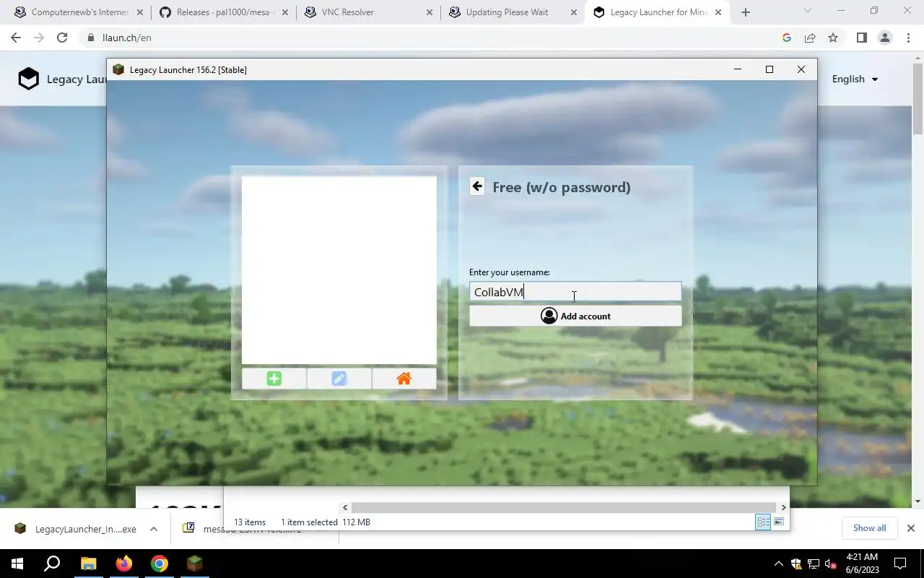Go forward in Chrome
The image size is (924, 578).
(39, 38)
